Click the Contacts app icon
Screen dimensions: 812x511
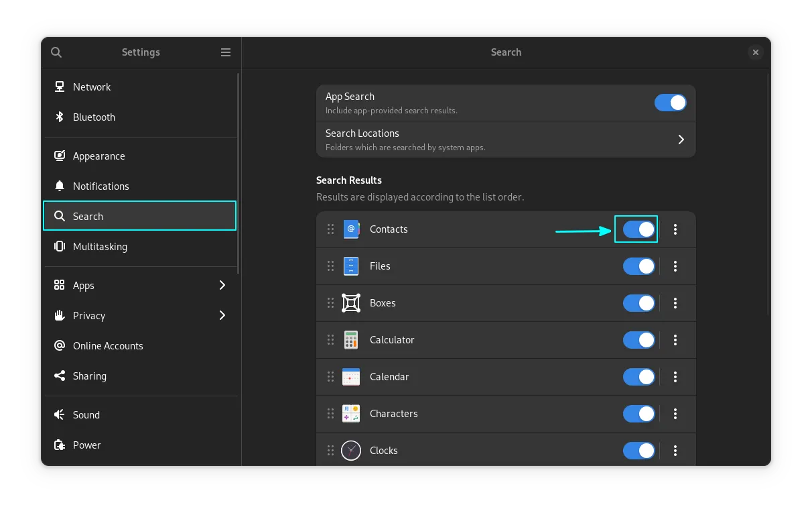click(351, 229)
